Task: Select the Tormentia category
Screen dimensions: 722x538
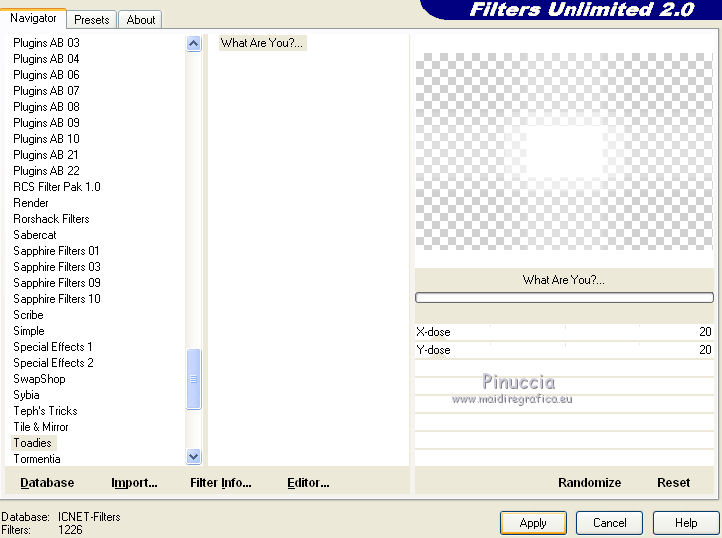Action: point(37,459)
